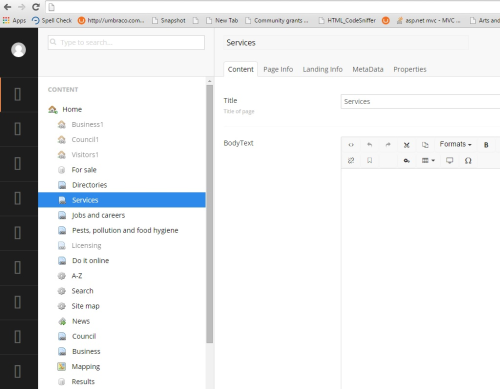The image size is (500, 389).
Task: Insert special character with omega icon
Action: 468,161
